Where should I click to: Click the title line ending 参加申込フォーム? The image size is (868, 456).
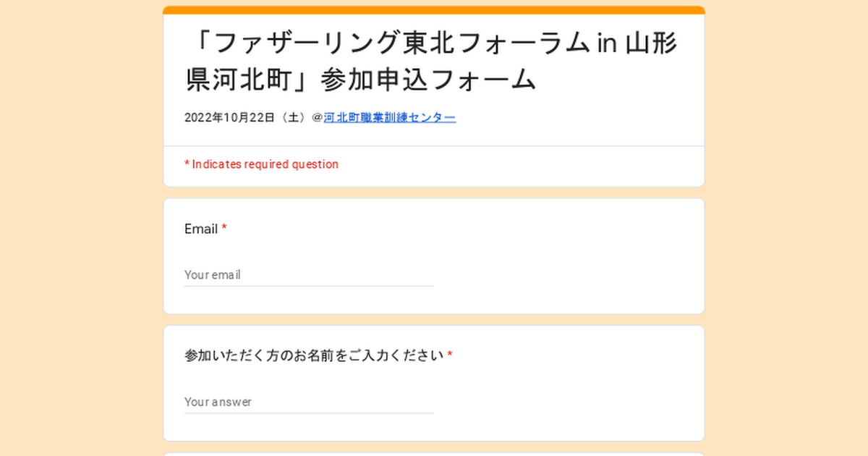(x=360, y=80)
